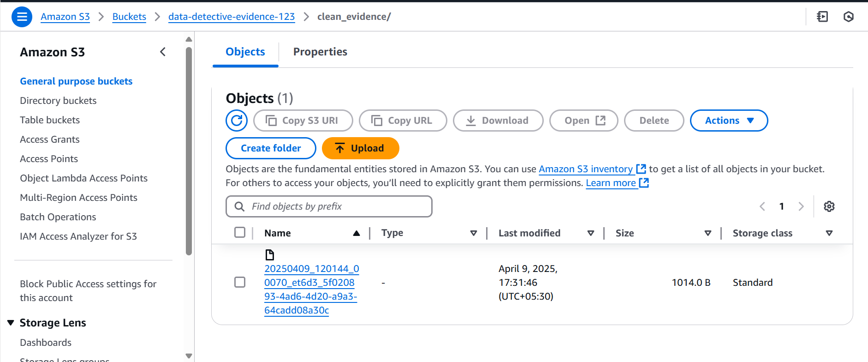
Task: Go to Buckets breadcrumb
Action: 129,17
